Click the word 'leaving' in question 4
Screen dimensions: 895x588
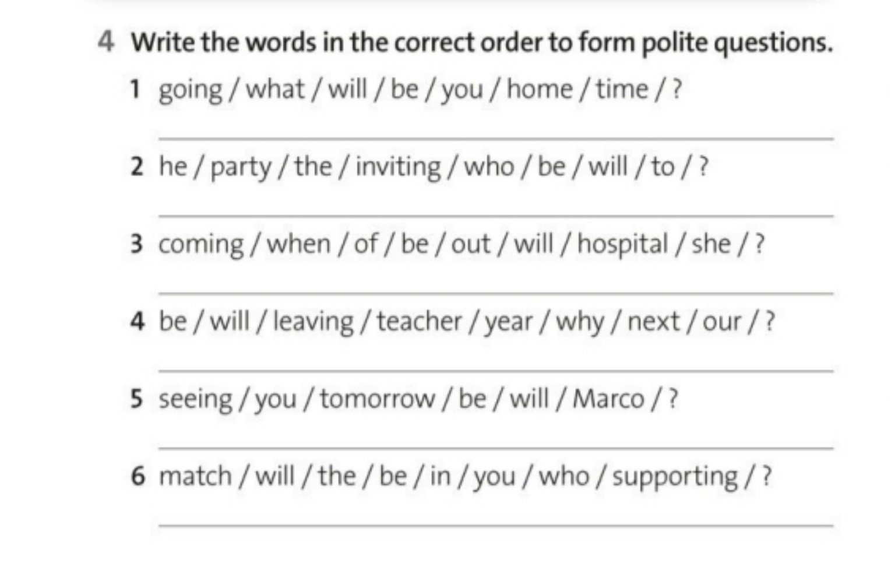pos(313,322)
